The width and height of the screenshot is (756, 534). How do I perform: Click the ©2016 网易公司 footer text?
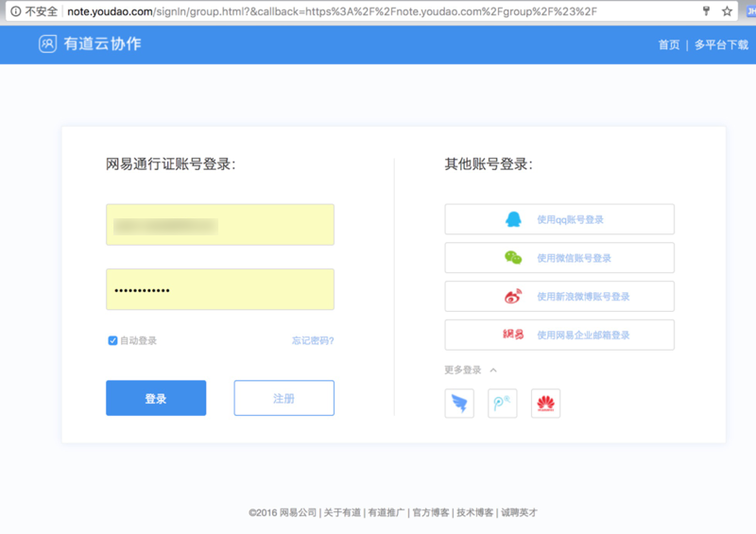point(283,512)
